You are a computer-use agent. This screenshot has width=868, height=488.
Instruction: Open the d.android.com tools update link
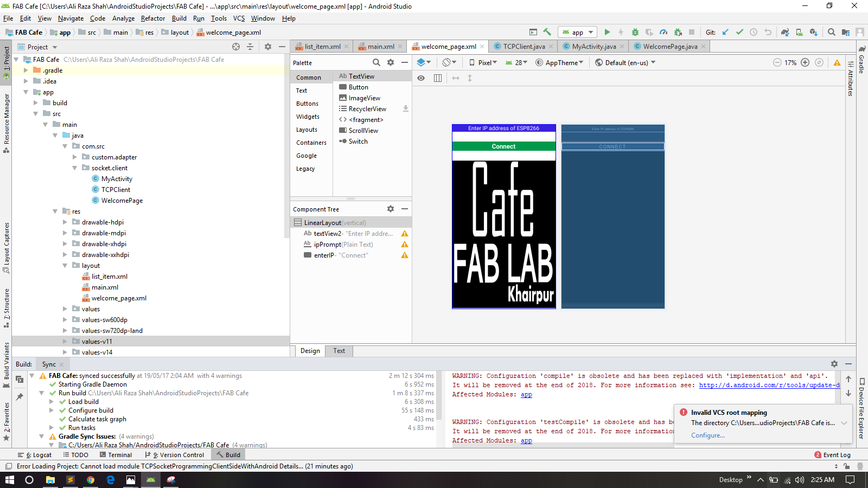(x=769, y=385)
